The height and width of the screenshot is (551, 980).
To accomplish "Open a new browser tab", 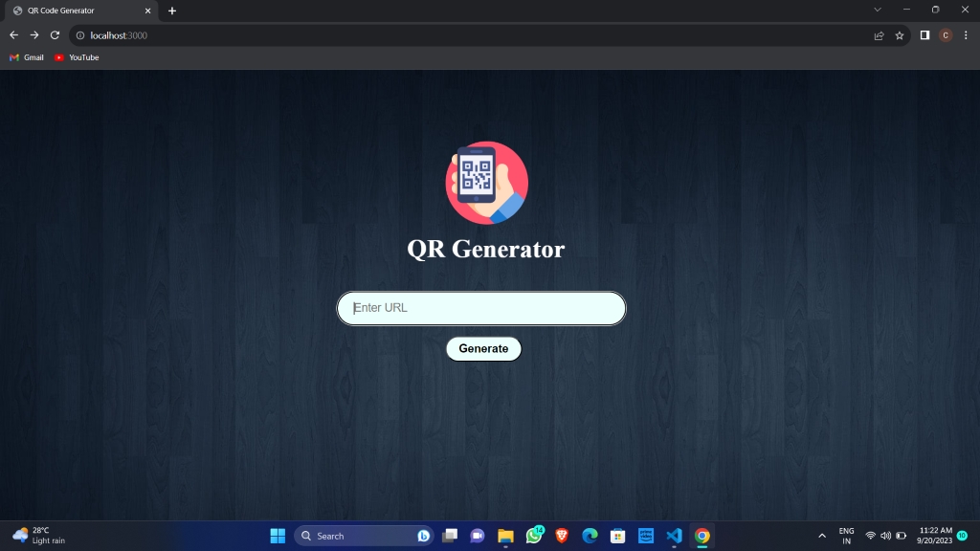I will (172, 11).
